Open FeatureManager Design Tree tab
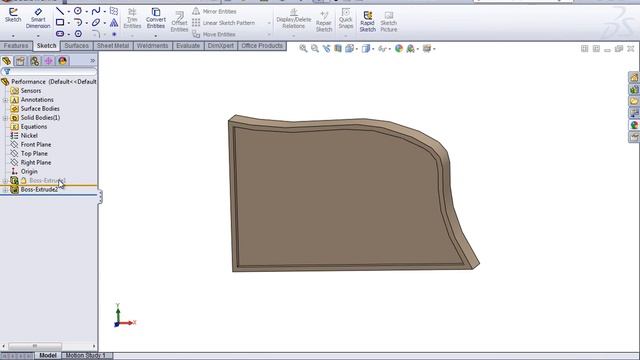This screenshot has height=360, width=640. (7, 61)
